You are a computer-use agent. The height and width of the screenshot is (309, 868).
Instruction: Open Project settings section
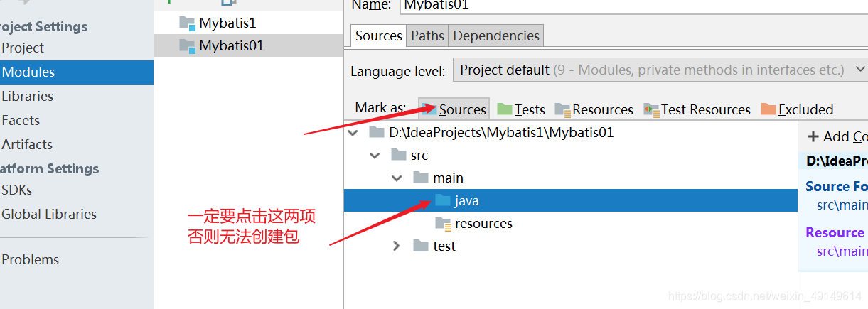pyautogui.click(x=23, y=48)
